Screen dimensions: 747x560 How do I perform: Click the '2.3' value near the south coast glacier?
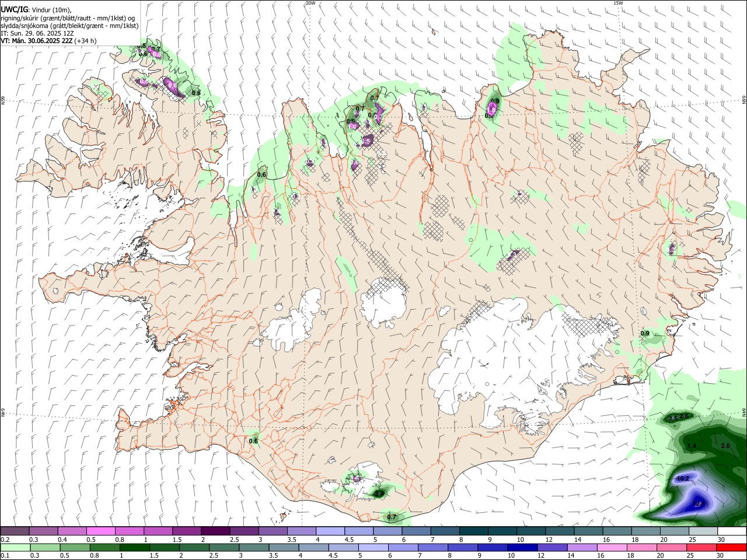(x=379, y=494)
